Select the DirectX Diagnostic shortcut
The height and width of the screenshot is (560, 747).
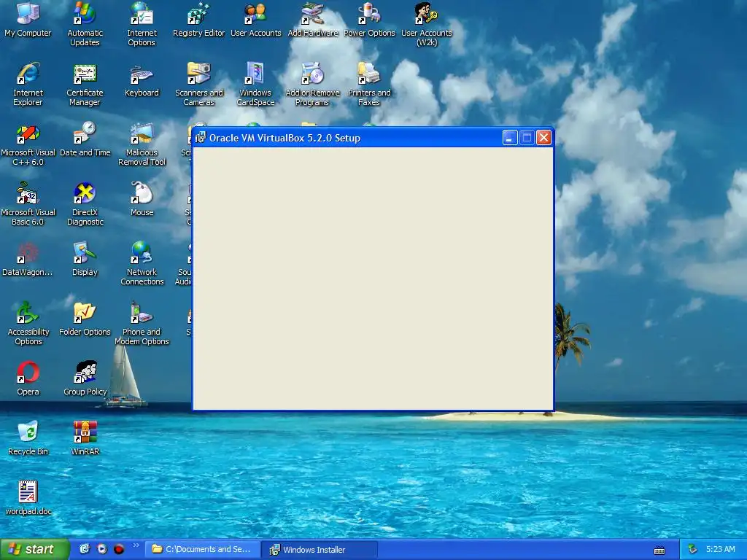click(x=85, y=204)
